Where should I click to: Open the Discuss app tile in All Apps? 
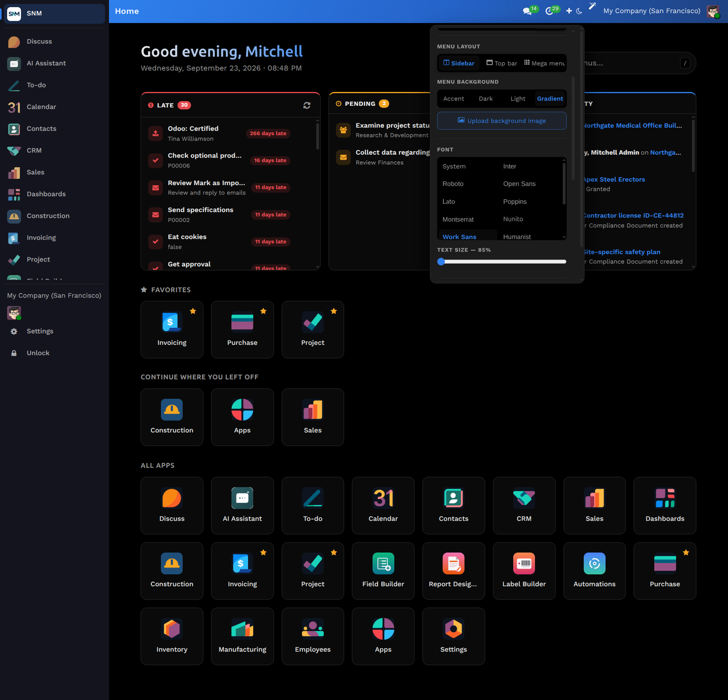tap(172, 505)
